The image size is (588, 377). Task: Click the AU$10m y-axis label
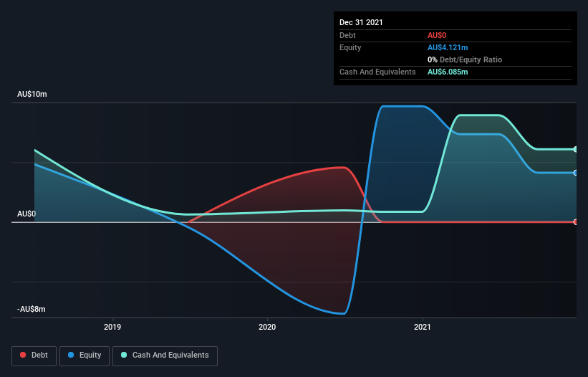click(32, 94)
